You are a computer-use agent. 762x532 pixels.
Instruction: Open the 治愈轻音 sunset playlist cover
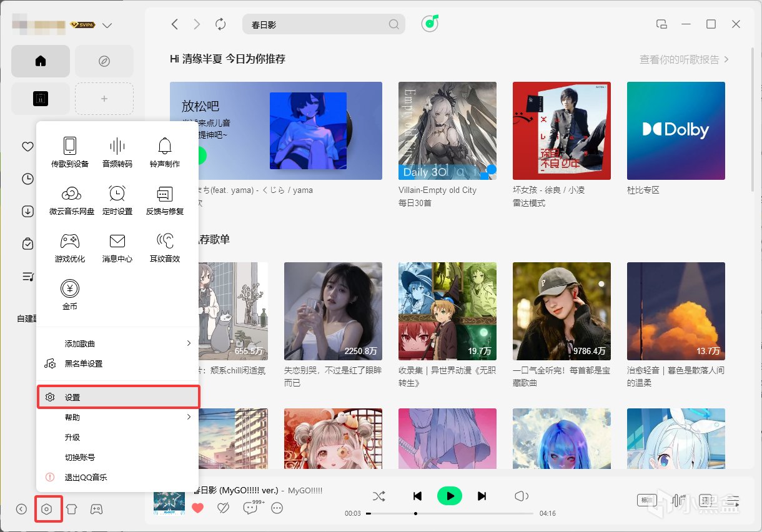click(x=676, y=311)
